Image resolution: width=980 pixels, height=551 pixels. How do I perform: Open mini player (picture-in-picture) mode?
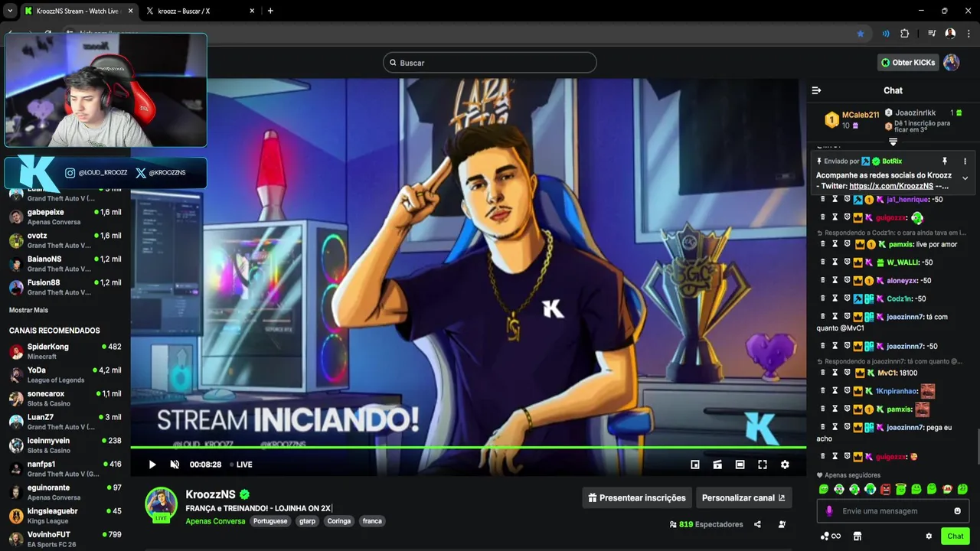[695, 465]
